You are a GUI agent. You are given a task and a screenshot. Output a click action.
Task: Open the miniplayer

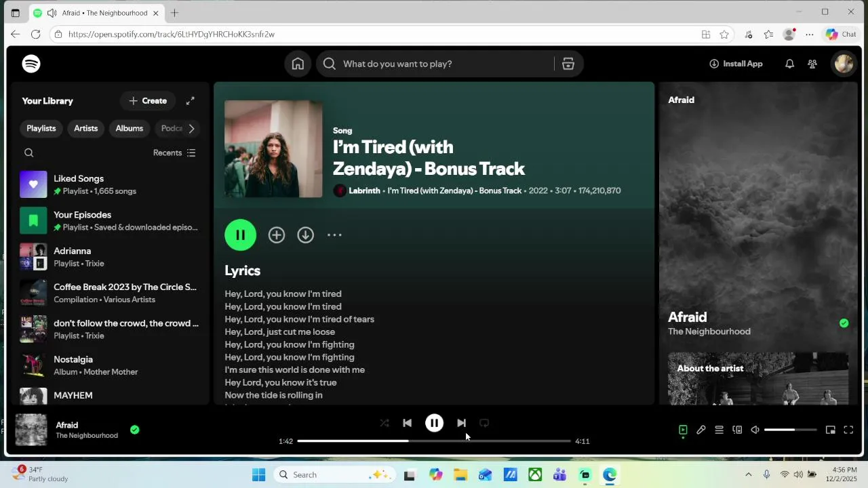point(830,430)
